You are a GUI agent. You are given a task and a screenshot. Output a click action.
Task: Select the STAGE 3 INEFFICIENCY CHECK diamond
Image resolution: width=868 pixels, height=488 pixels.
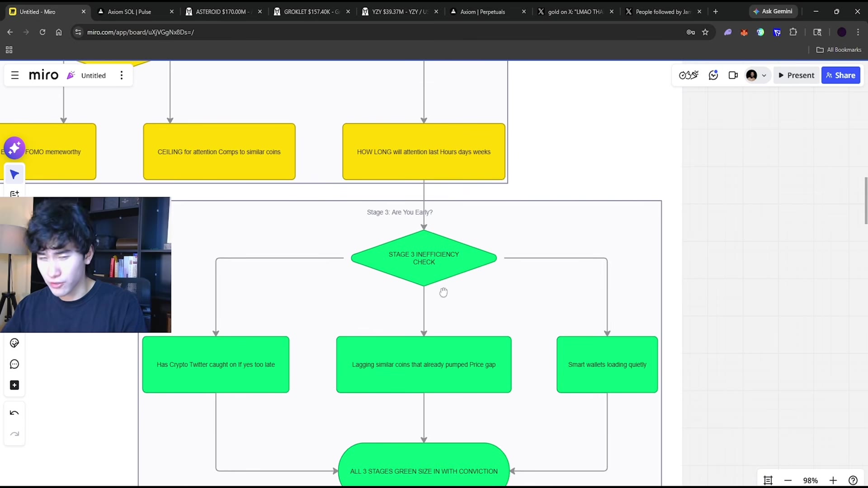[424, 258]
